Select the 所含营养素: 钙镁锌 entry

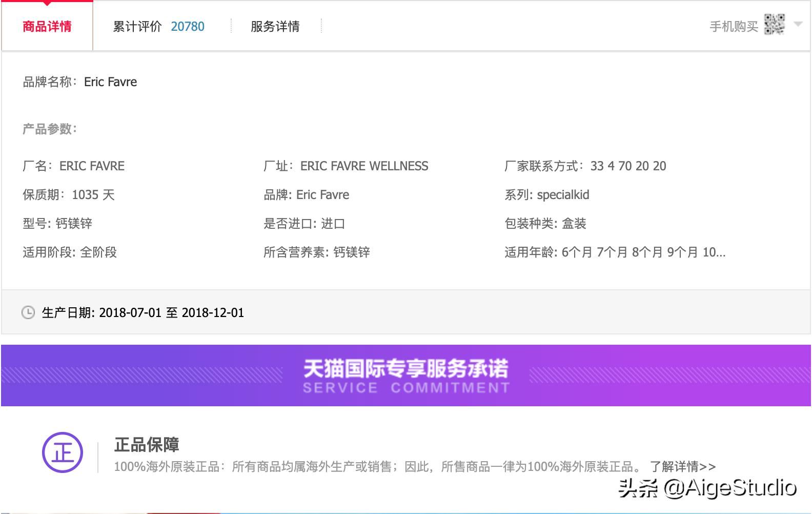[x=317, y=252]
